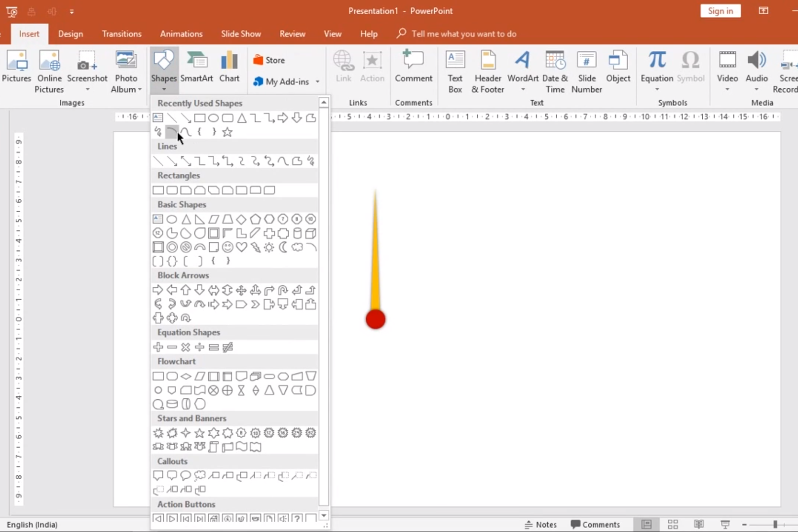Choose the heart shape in Basic Shapes

coord(241,247)
